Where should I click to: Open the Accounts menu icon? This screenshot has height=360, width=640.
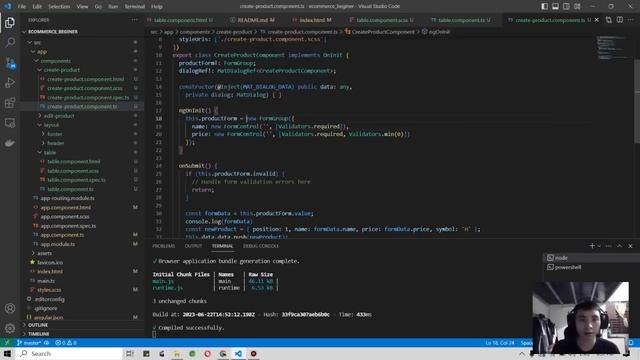(10, 308)
